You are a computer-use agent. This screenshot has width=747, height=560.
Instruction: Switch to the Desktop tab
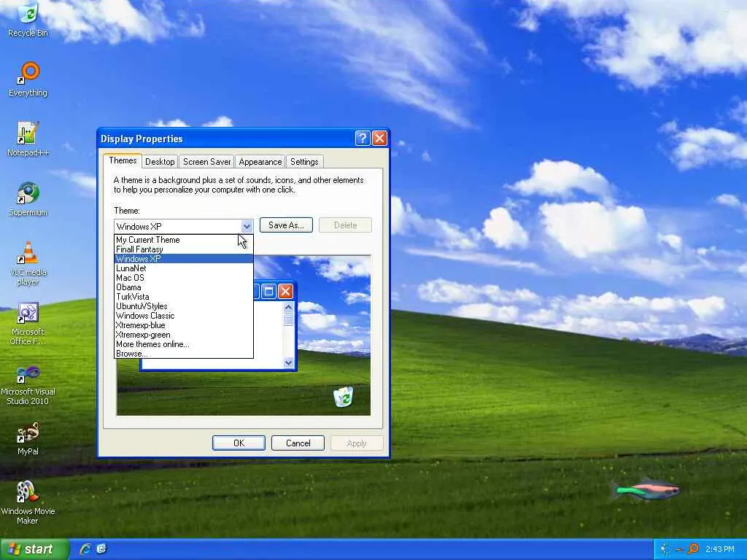(160, 162)
